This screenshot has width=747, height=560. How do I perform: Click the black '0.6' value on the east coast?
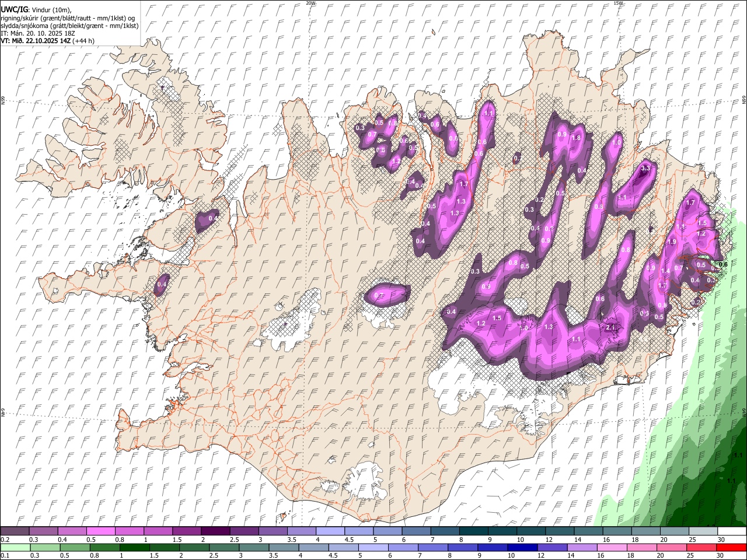pyautogui.click(x=723, y=264)
